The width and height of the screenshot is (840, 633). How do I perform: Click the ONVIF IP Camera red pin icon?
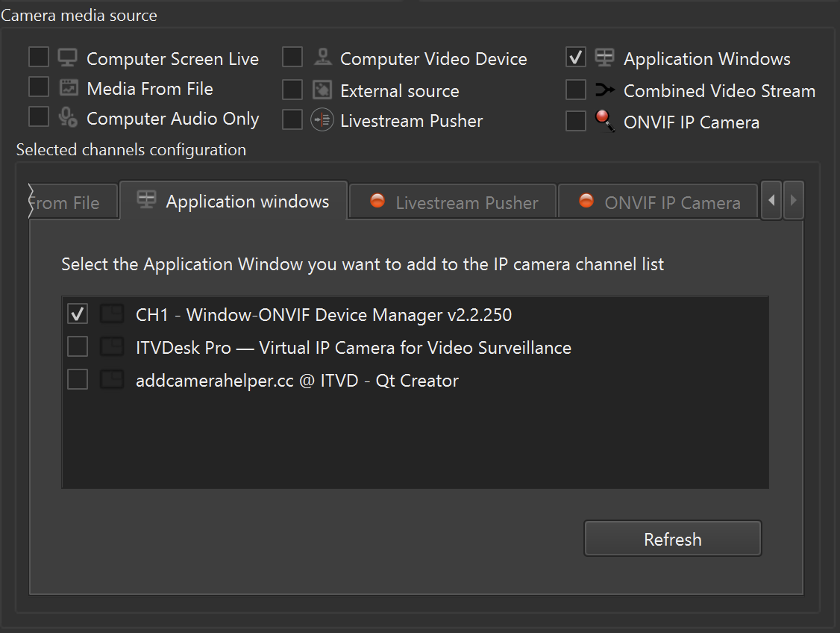point(605,121)
